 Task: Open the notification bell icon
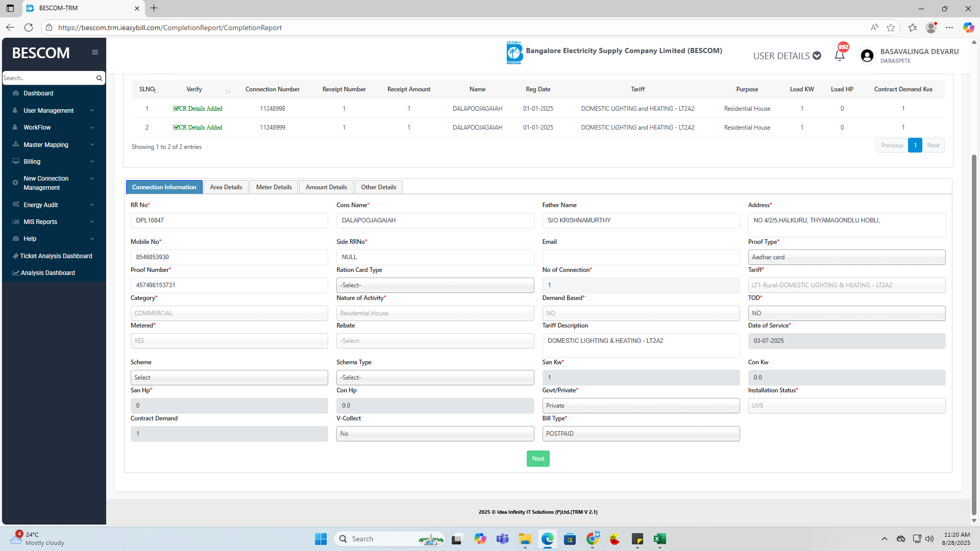click(x=839, y=56)
